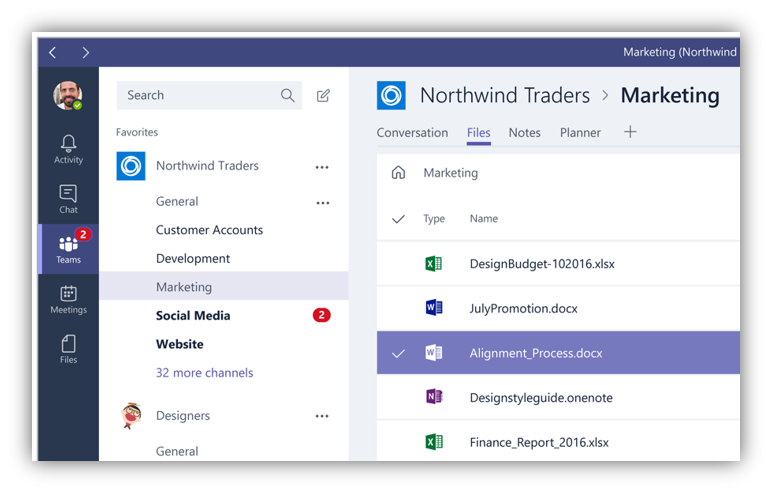Image resolution: width=772 pixels, height=493 pixels.
Task: Select the Designers team name
Action: tap(183, 416)
